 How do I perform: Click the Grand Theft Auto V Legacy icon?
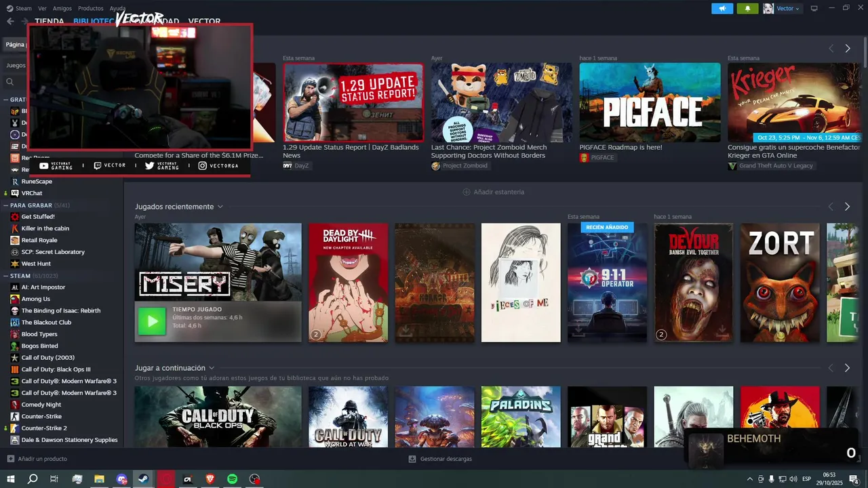pos(732,165)
